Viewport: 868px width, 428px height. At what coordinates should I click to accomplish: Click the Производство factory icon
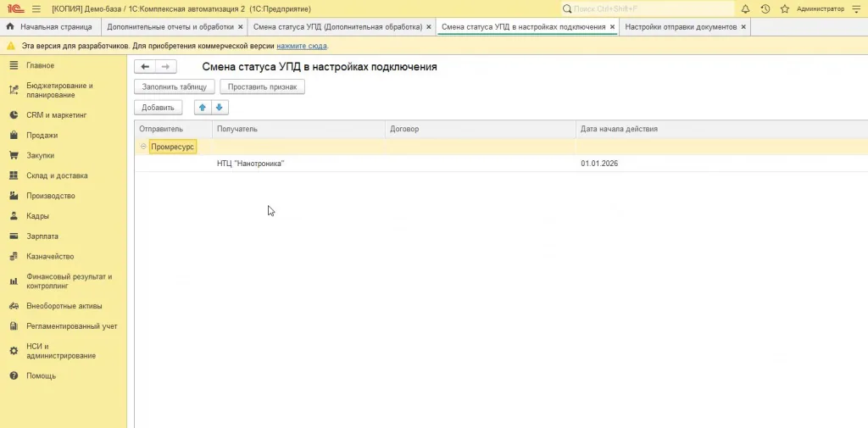14,196
